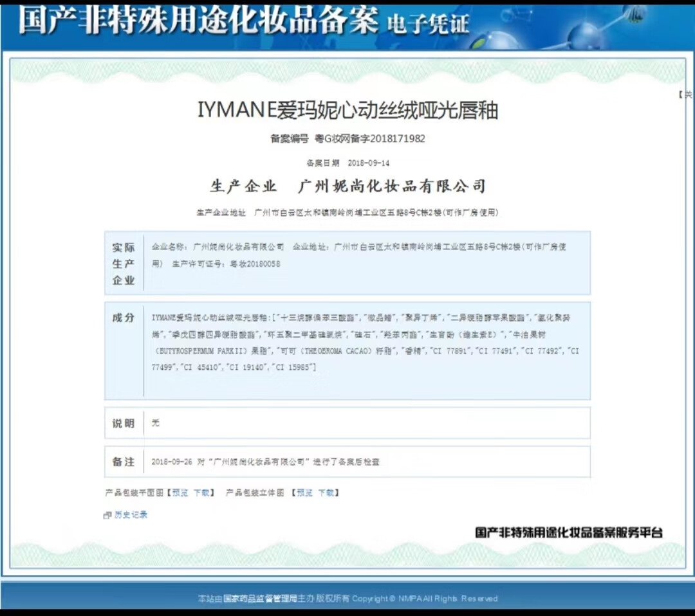Click the filing date 2018-09-14
This screenshot has width=695, height=616.
(x=368, y=163)
